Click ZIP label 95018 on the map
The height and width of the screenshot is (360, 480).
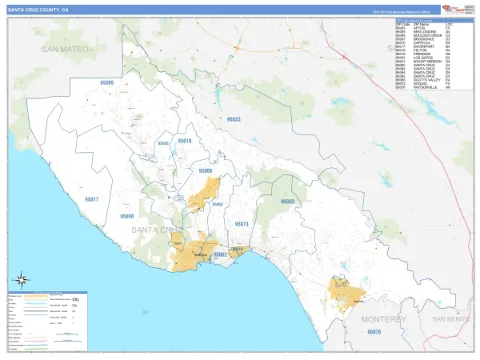[x=184, y=141]
